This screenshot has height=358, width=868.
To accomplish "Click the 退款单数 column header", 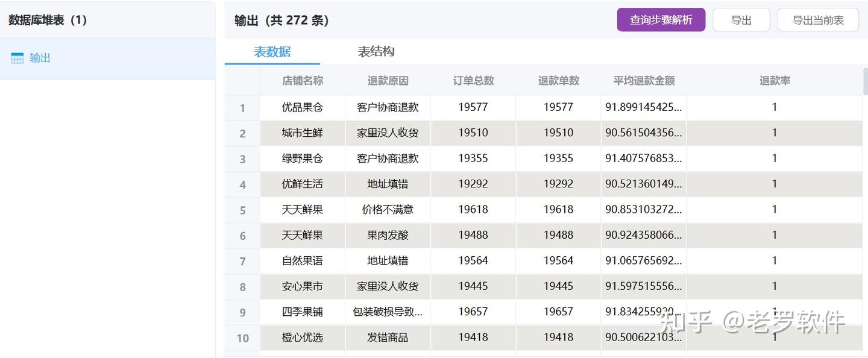I will (x=559, y=81).
